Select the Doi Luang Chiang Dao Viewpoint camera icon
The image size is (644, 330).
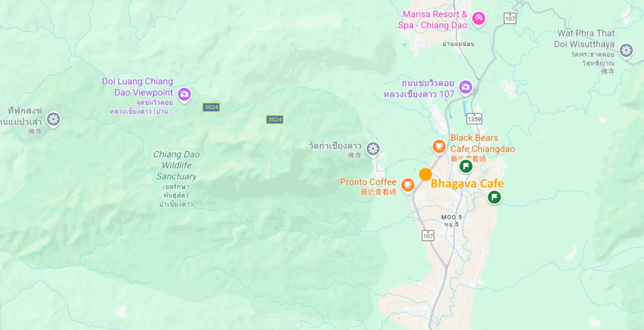(x=184, y=94)
